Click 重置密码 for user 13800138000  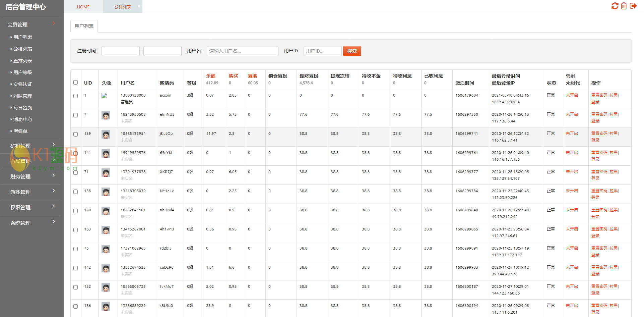click(x=599, y=95)
